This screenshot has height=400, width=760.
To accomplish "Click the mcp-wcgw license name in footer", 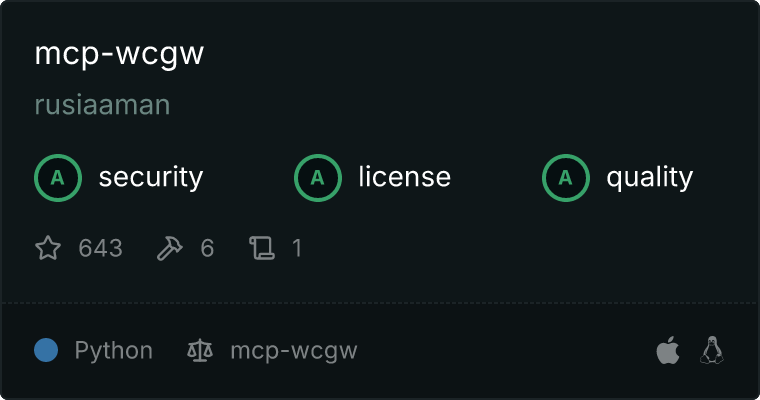I will [x=294, y=351].
